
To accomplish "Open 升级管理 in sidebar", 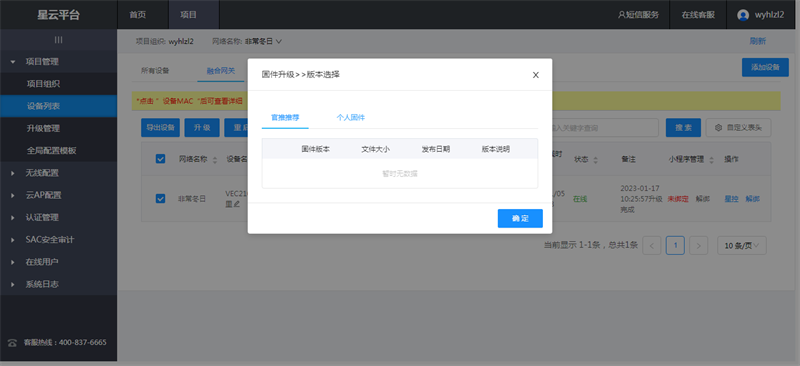I will point(59,129).
